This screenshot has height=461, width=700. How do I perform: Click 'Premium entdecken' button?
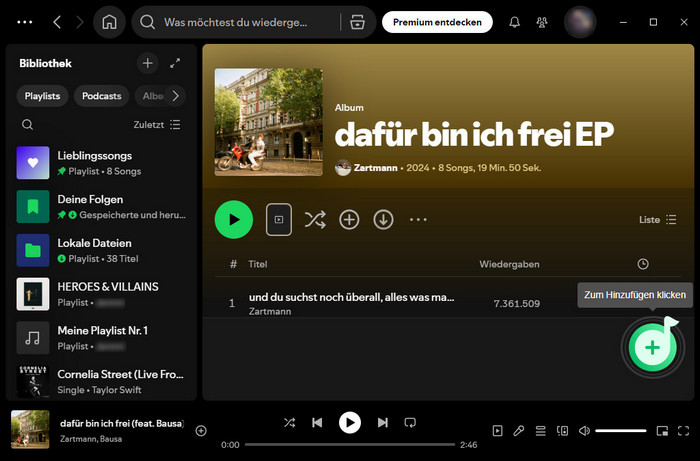pos(437,22)
